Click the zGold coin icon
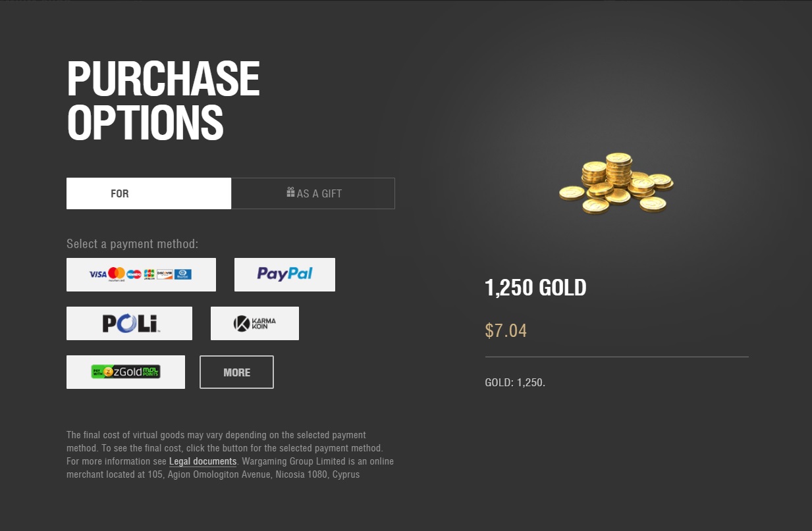The image size is (812, 531). pos(108,372)
